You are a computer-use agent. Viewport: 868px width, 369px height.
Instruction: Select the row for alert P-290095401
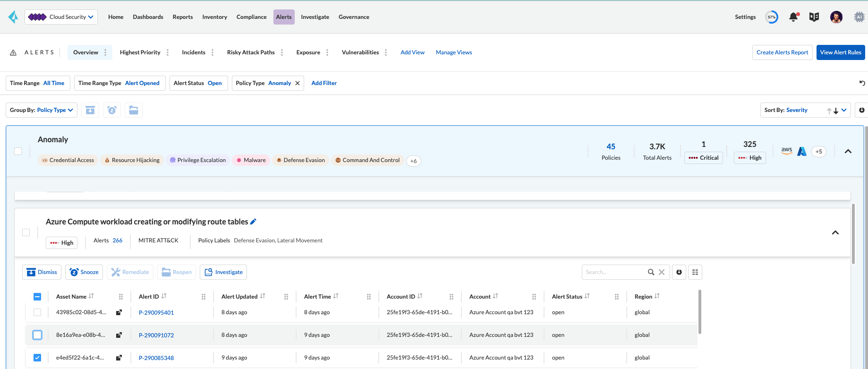37,312
